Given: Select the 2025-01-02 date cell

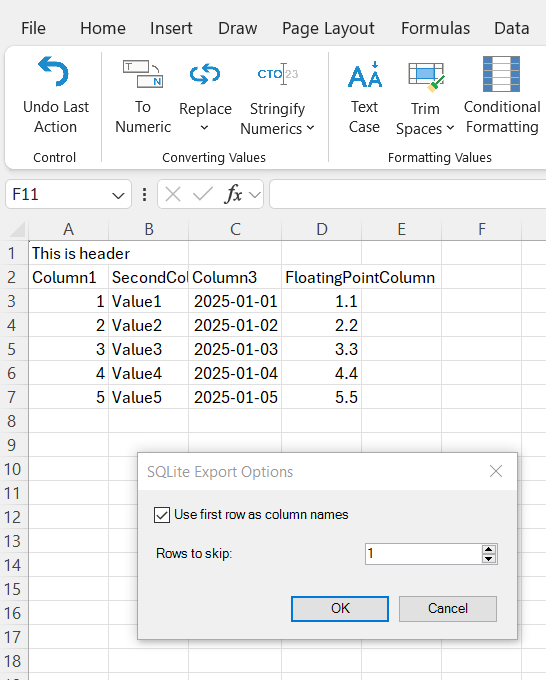Looking at the screenshot, I should tap(235, 325).
